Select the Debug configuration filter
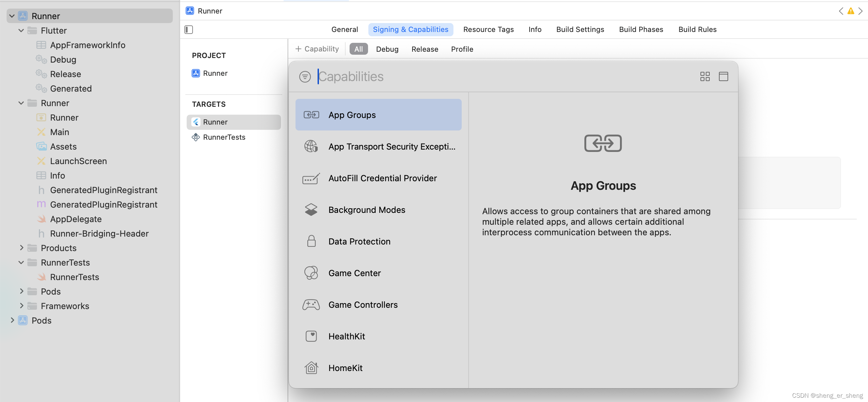868x402 pixels. pos(387,49)
